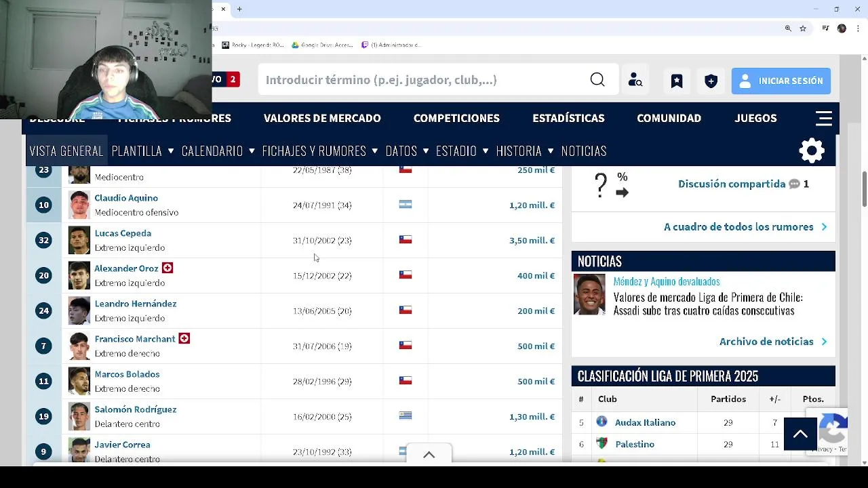Open Alexander Oroz player profile
The width and height of the screenshot is (868, 488).
click(126, 268)
